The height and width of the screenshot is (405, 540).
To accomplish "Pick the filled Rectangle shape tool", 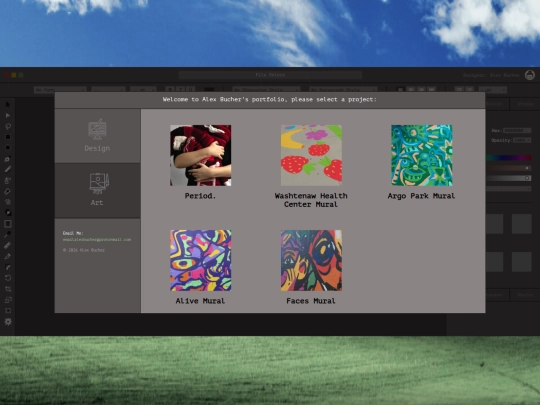I will (x=8, y=137).
